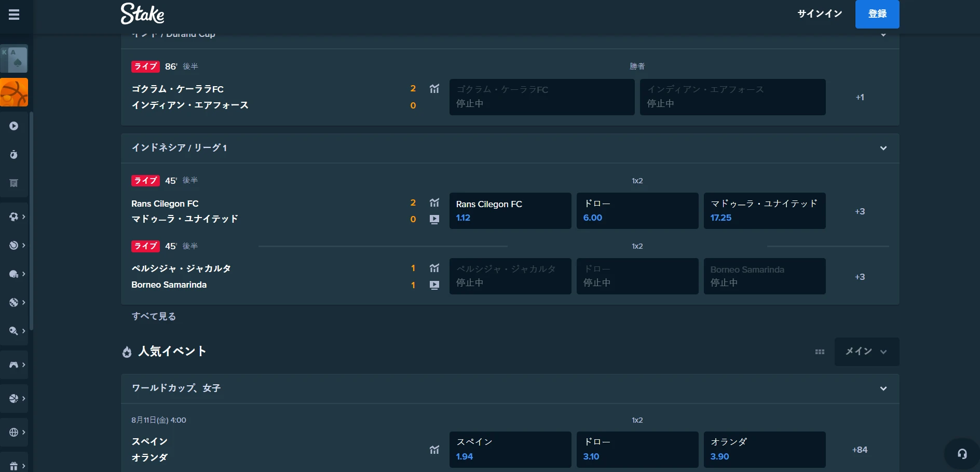Open the ペルシジャ・ジャカルタ team name in match row
980x472 pixels.
181,268
